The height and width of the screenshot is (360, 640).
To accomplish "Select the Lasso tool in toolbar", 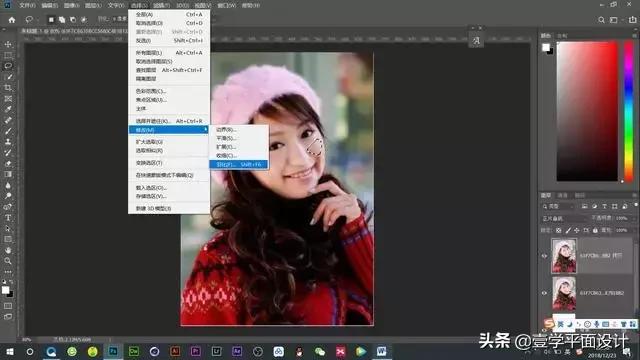I will pos(8,66).
